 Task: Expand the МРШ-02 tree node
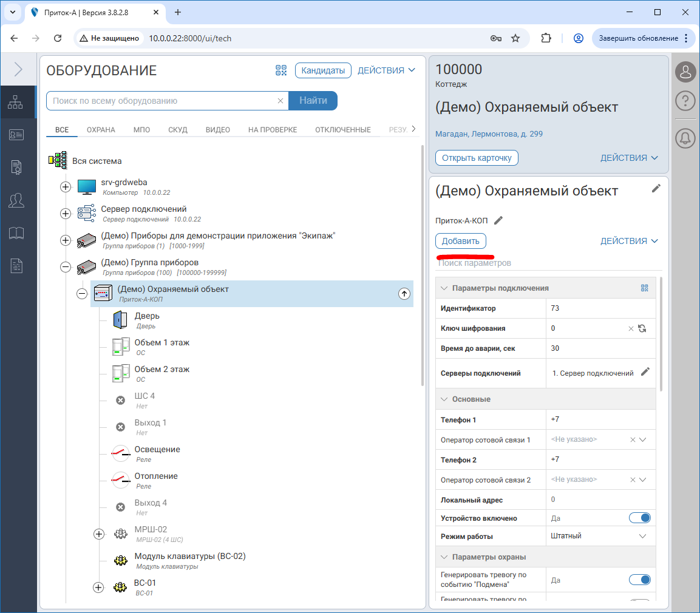click(100, 534)
